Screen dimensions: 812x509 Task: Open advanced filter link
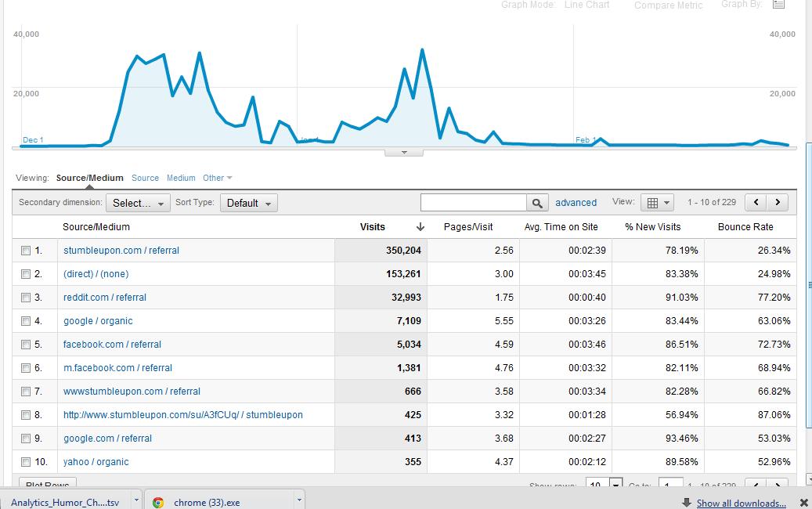coord(576,203)
